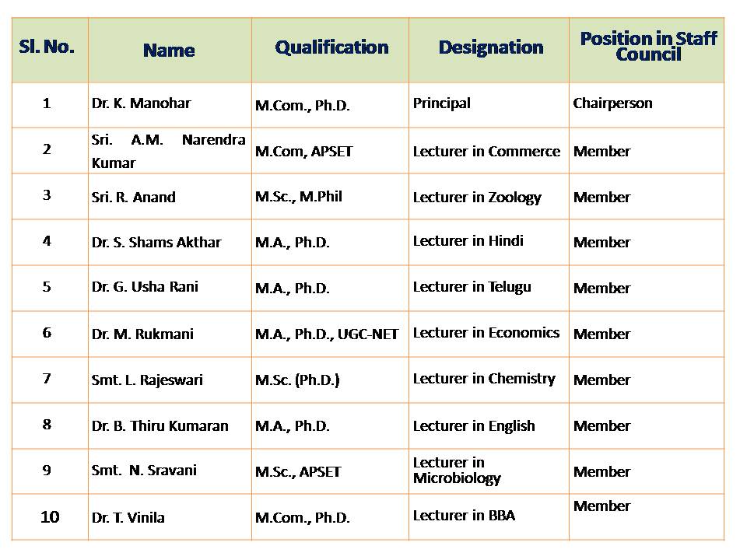Select 'Lecturer in Zoology' cell
Screen dimensions: 747x560
tap(477, 197)
